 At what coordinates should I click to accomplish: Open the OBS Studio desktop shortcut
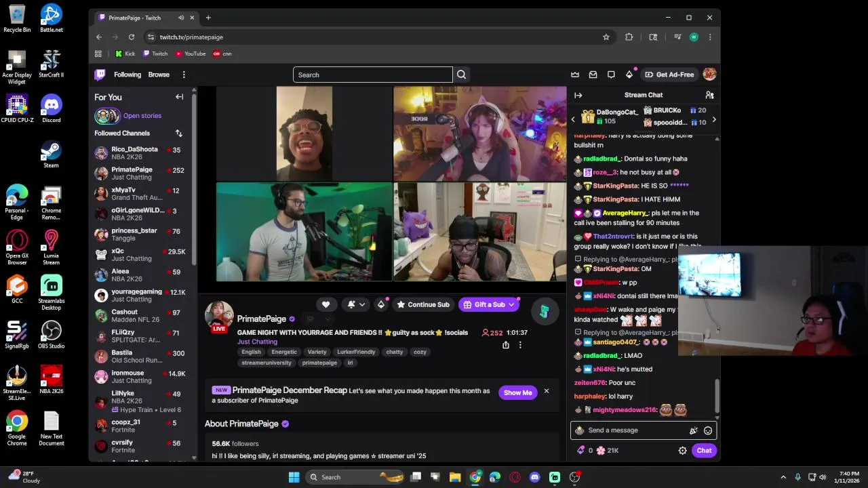pyautogui.click(x=51, y=335)
